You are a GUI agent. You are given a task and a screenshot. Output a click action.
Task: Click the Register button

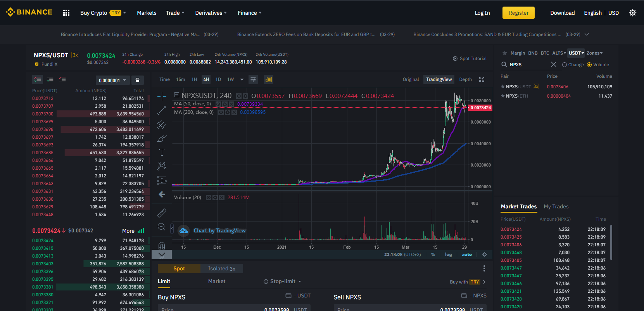[x=518, y=13]
